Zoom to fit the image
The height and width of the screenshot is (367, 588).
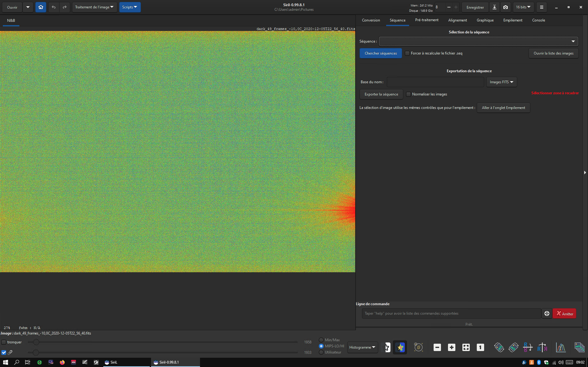pos(466,347)
